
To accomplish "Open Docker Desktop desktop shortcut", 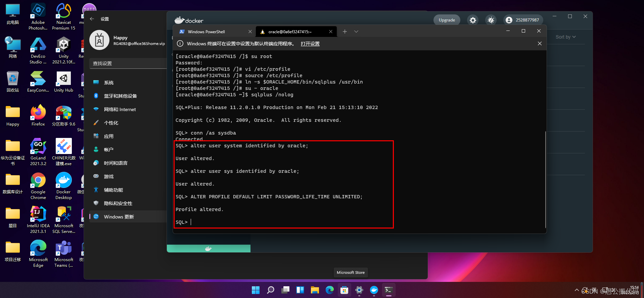I will [64, 186].
